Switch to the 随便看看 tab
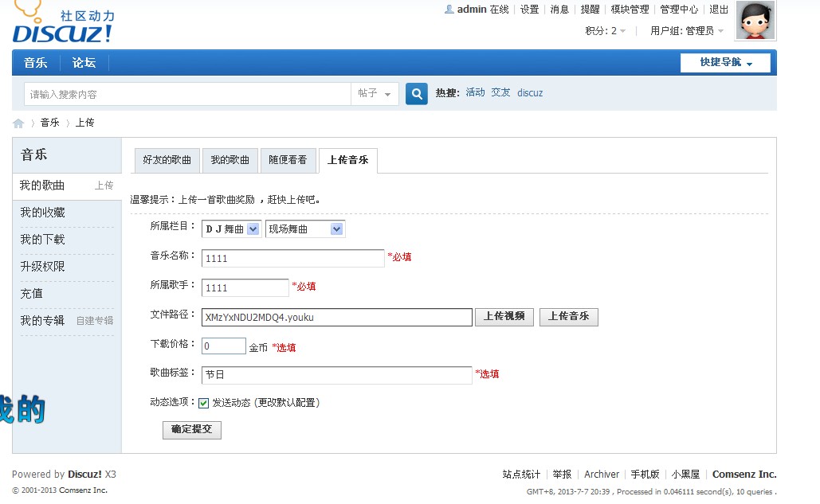The width and height of the screenshot is (820, 504). 288,160
